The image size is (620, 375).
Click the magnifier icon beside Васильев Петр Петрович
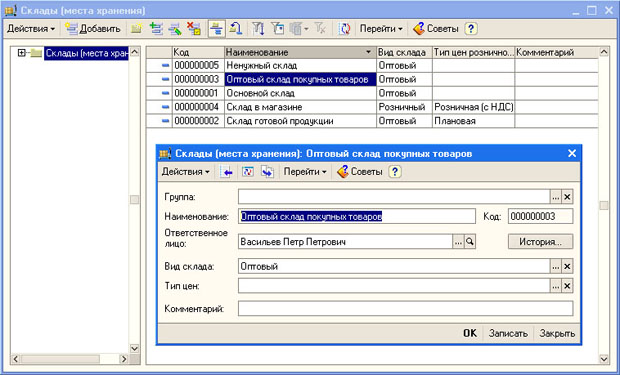470,241
